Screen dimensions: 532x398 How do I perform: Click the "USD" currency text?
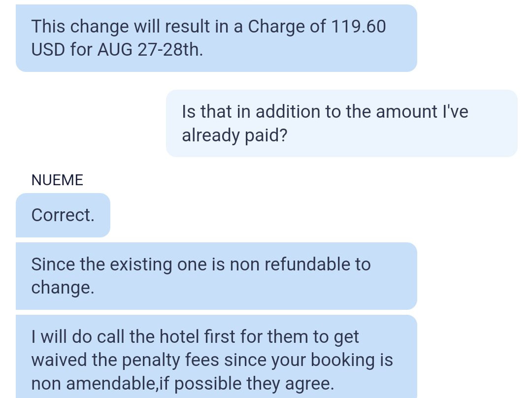[48, 50]
